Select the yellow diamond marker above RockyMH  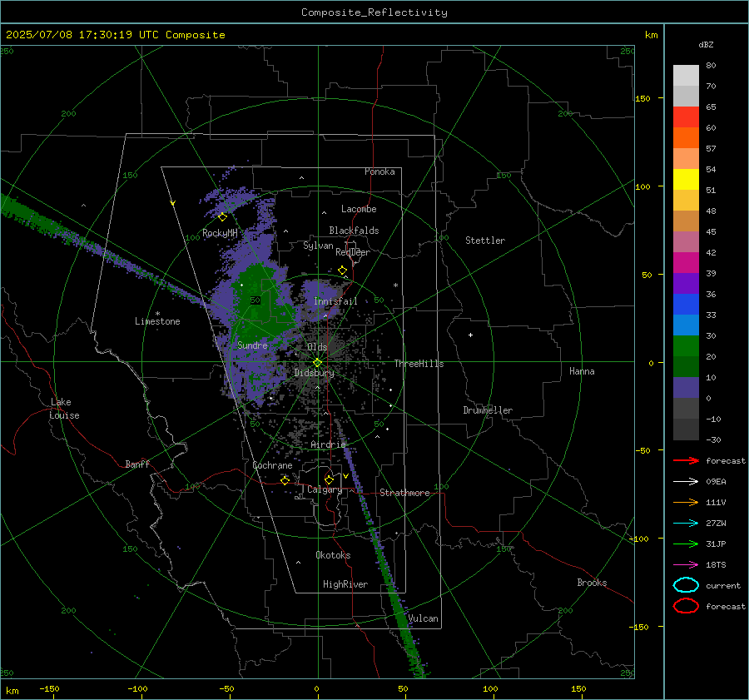(x=222, y=217)
